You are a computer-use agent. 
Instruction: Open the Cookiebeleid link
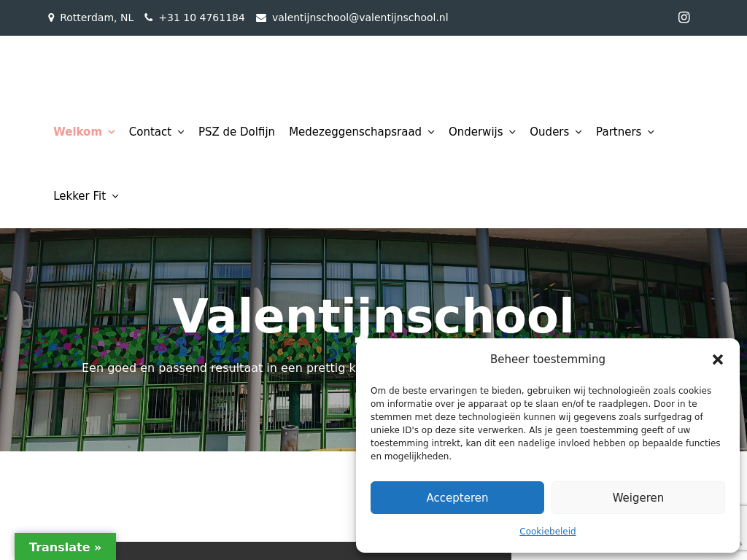coord(547,532)
